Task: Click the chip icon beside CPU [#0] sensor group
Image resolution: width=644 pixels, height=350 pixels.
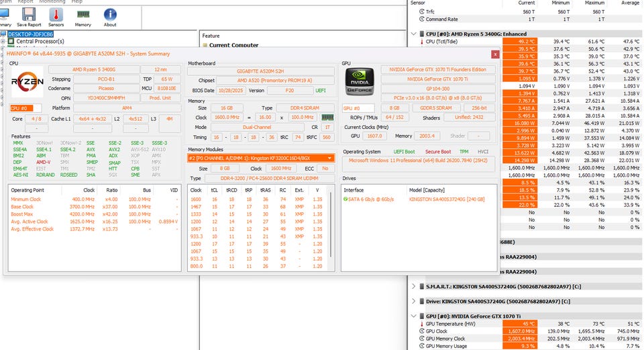Action: coord(422,34)
